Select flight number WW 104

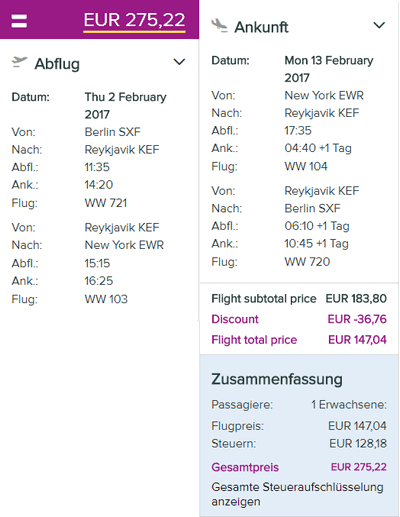tap(306, 166)
